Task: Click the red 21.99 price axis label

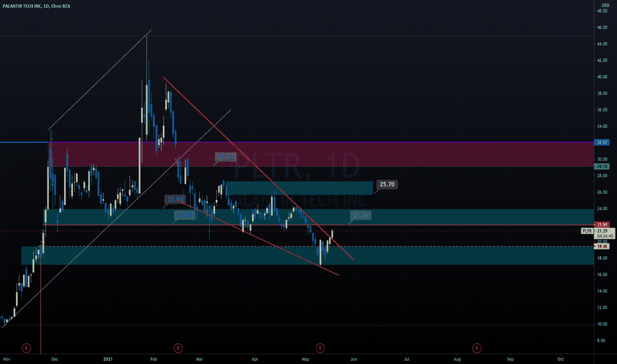Action: (x=602, y=225)
